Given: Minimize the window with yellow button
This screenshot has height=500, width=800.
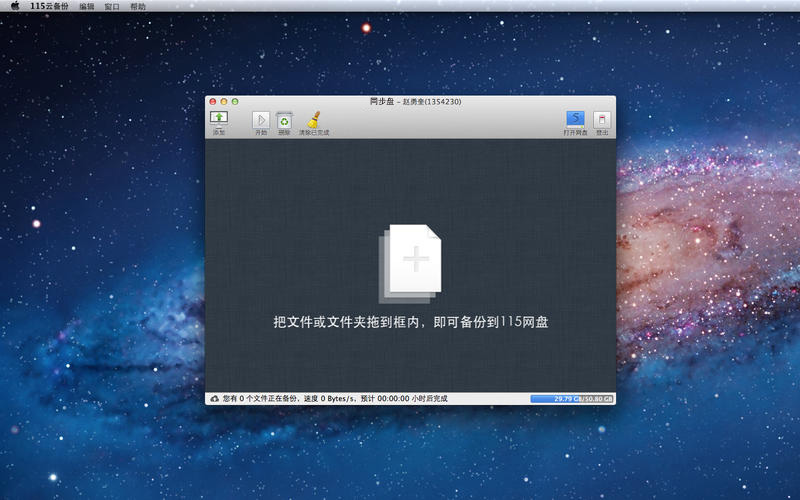Looking at the screenshot, I should point(224,102).
